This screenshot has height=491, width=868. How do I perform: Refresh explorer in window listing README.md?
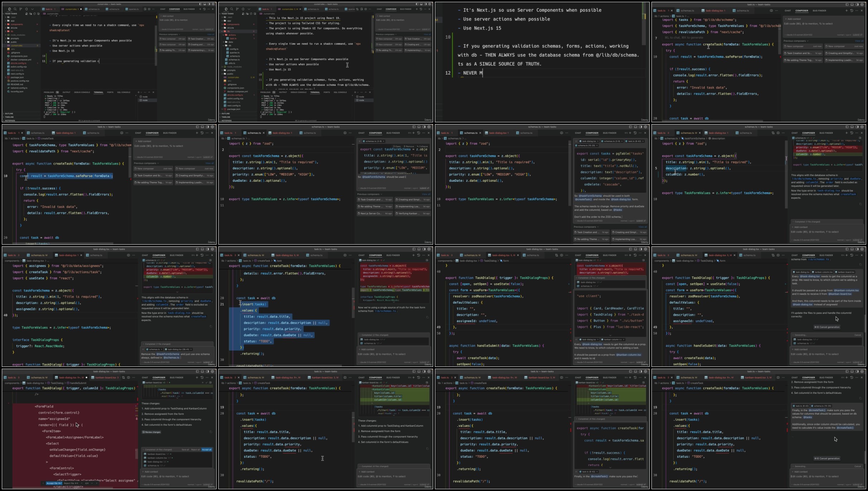coord(34,14)
